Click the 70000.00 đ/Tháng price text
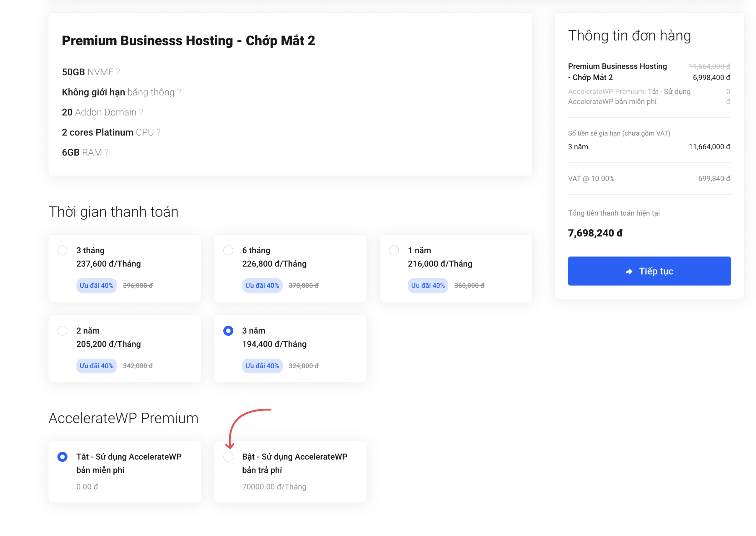This screenshot has height=536, width=756. pyautogui.click(x=274, y=486)
